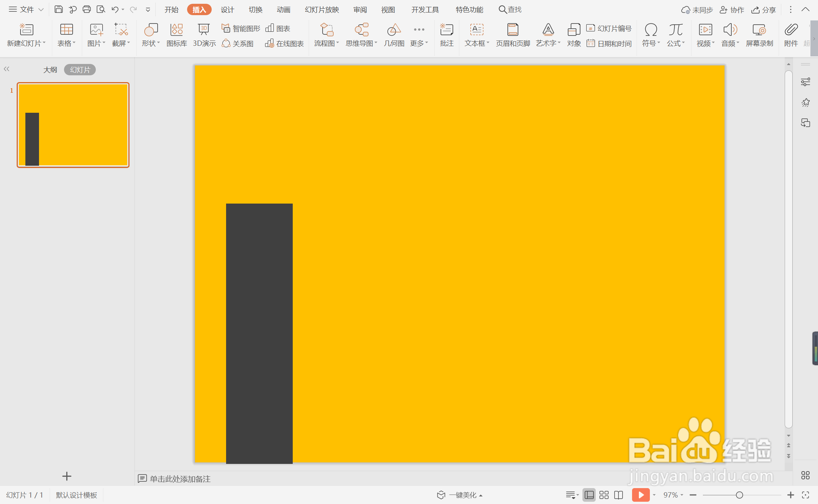Select slide 1 thumbnail
This screenshot has height=504, width=818.
[x=73, y=125]
